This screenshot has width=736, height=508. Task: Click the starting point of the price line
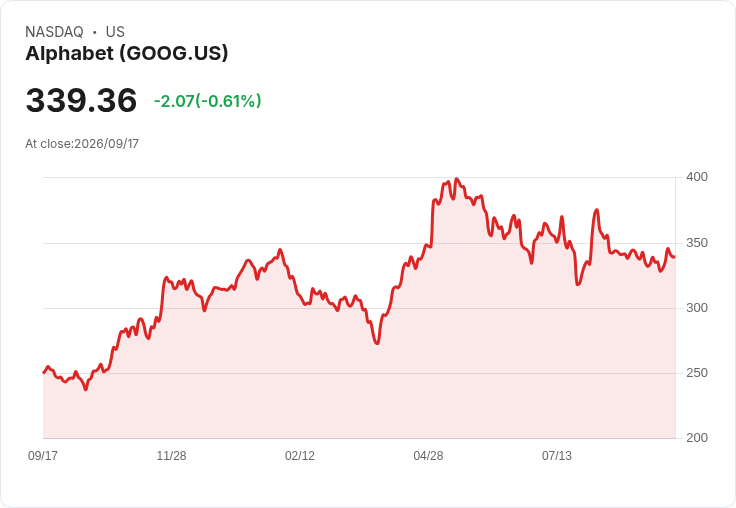click(44, 372)
